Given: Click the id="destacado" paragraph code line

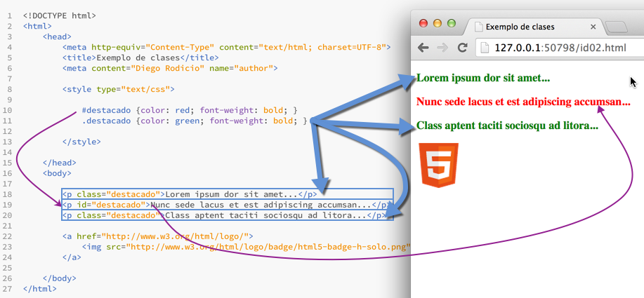Looking at the screenshot, I should [223, 205].
